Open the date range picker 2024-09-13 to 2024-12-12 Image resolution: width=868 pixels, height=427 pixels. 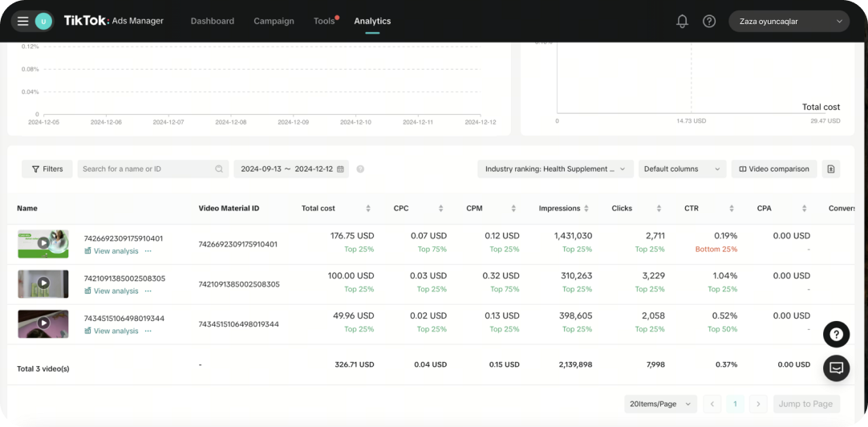(292, 169)
